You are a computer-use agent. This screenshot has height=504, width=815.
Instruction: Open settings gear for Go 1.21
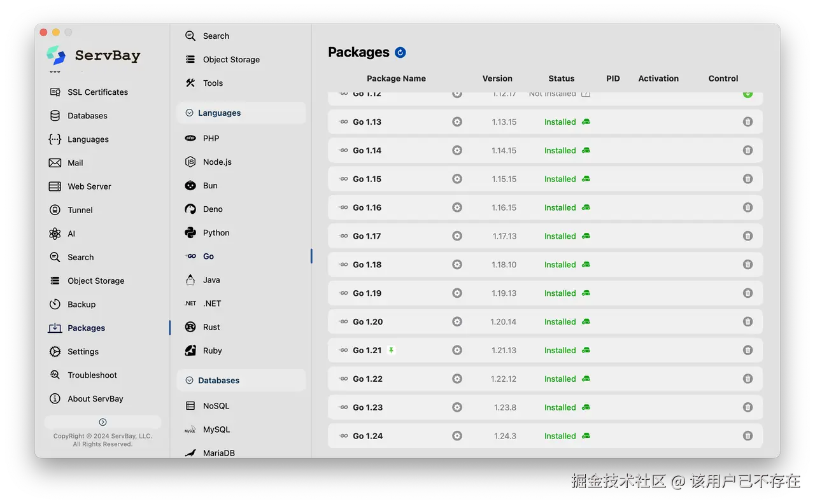[457, 350]
